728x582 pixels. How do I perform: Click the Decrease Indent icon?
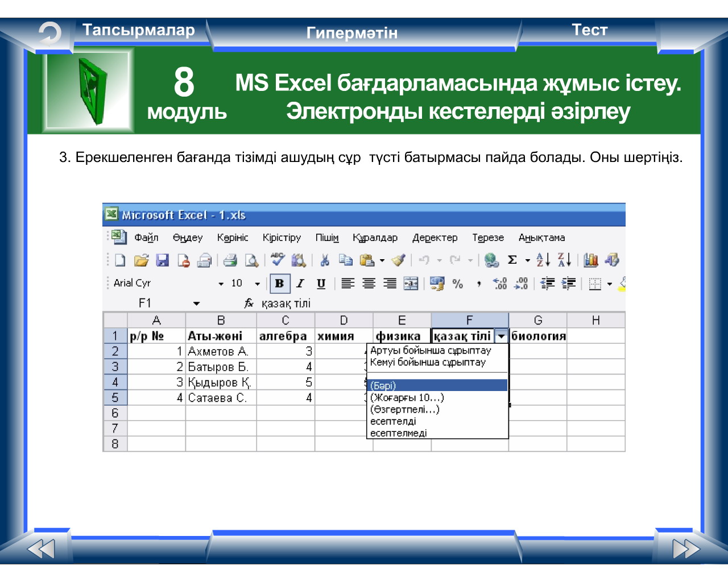(x=547, y=284)
